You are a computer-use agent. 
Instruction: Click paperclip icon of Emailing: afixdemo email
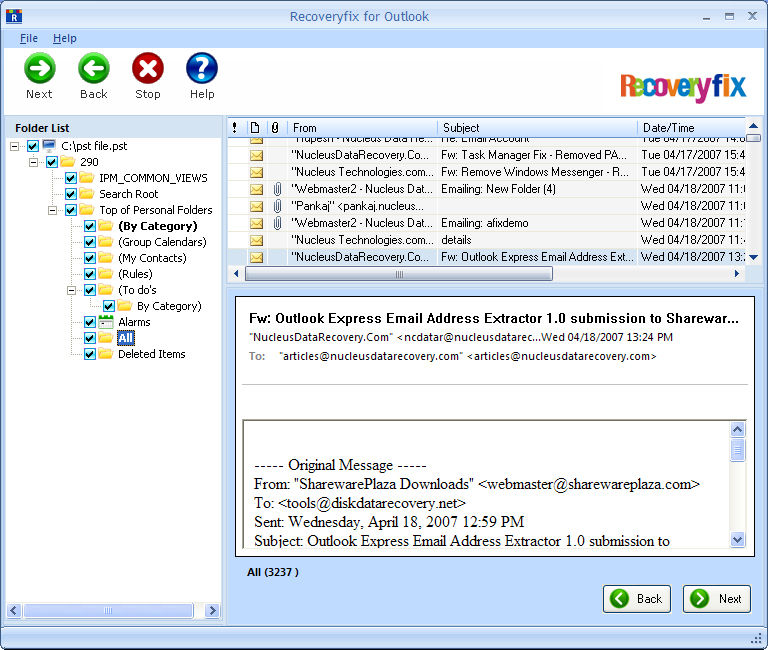click(x=277, y=223)
